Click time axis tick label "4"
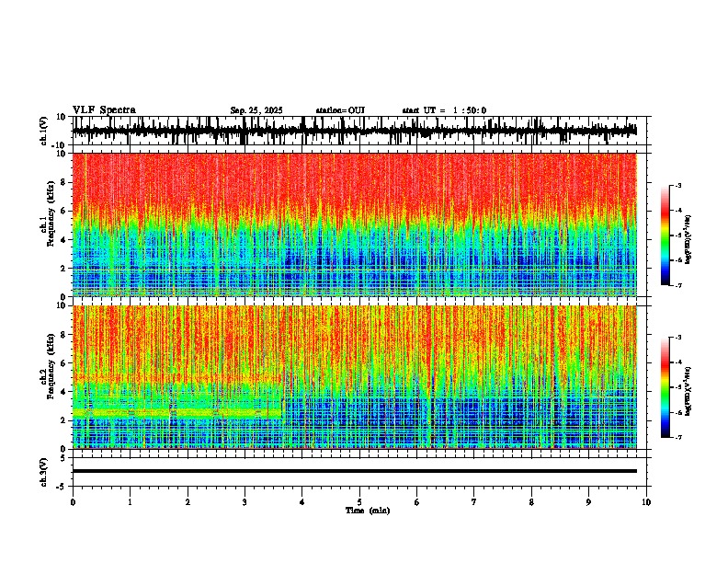Screen dimensions: 728x563 pos(301,502)
